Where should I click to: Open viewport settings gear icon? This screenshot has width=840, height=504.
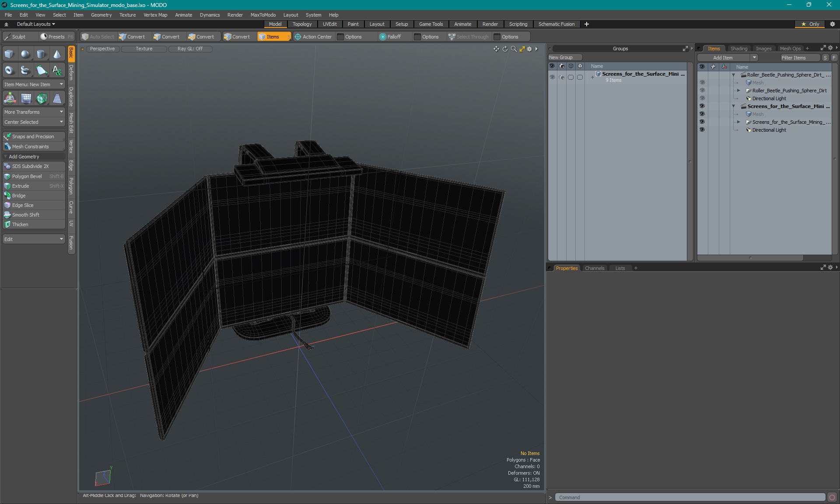point(529,49)
